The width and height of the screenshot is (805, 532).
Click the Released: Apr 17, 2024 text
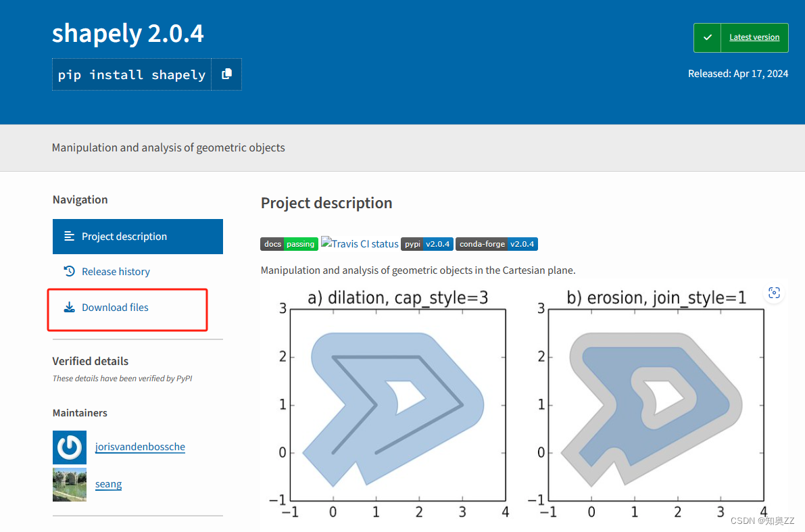click(x=737, y=74)
